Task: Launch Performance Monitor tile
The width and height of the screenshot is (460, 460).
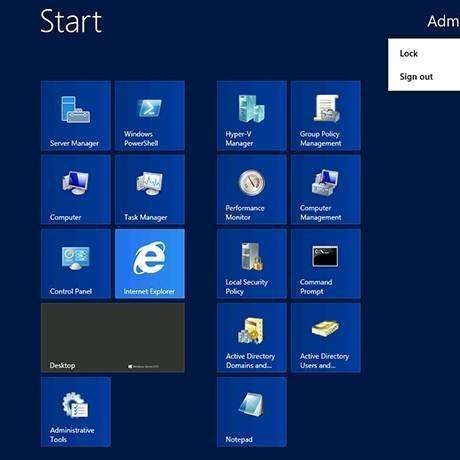Action: (x=252, y=190)
